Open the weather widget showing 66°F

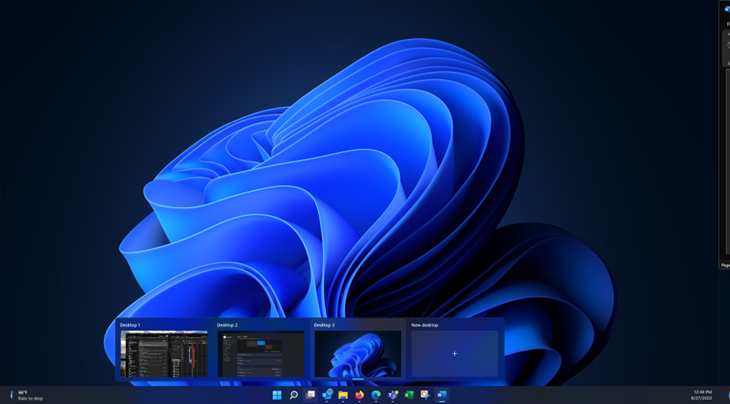[27, 396]
